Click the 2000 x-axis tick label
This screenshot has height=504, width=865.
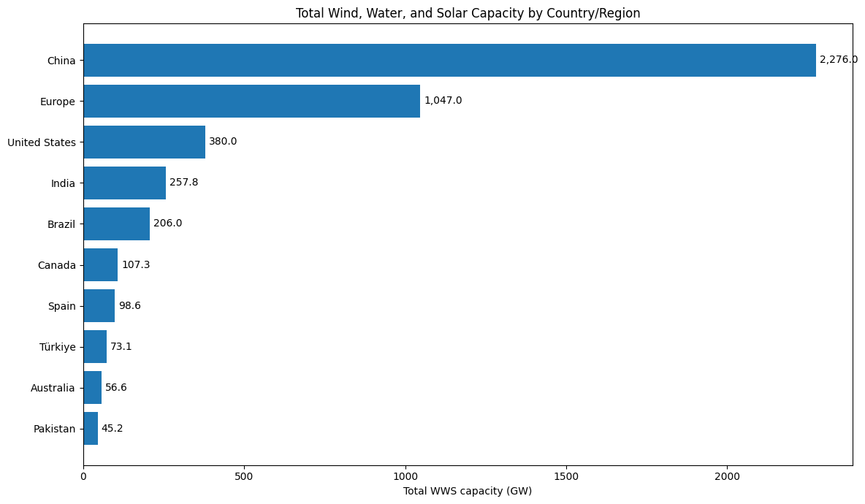pos(727,476)
